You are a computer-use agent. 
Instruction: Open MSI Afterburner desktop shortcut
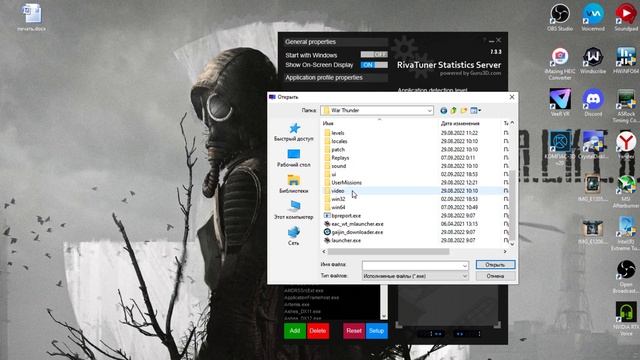click(626, 191)
